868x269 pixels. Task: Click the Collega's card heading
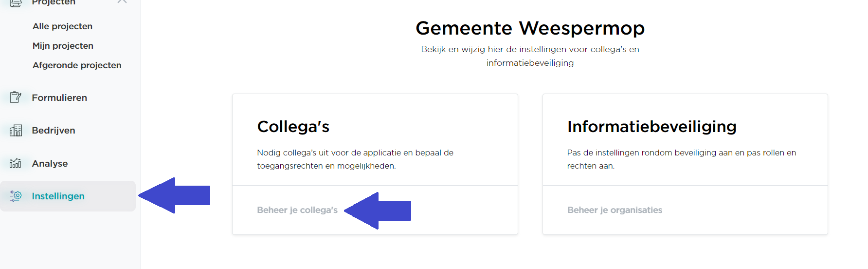(293, 126)
